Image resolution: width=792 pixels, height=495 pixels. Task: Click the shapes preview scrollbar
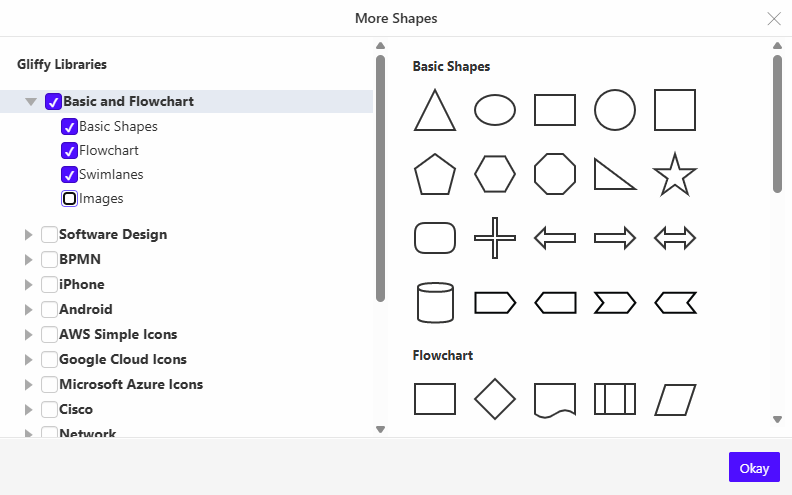777,124
